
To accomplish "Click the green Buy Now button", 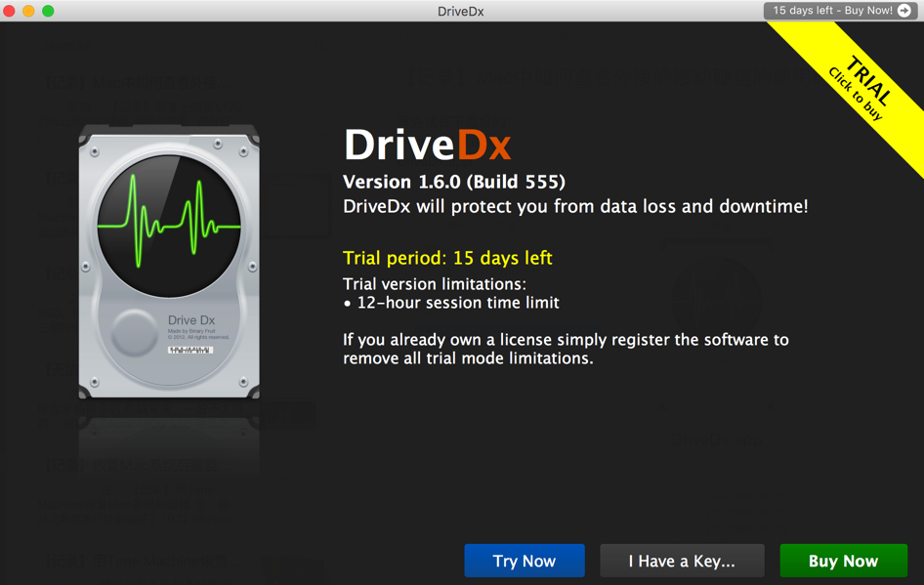I will (843, 561).
